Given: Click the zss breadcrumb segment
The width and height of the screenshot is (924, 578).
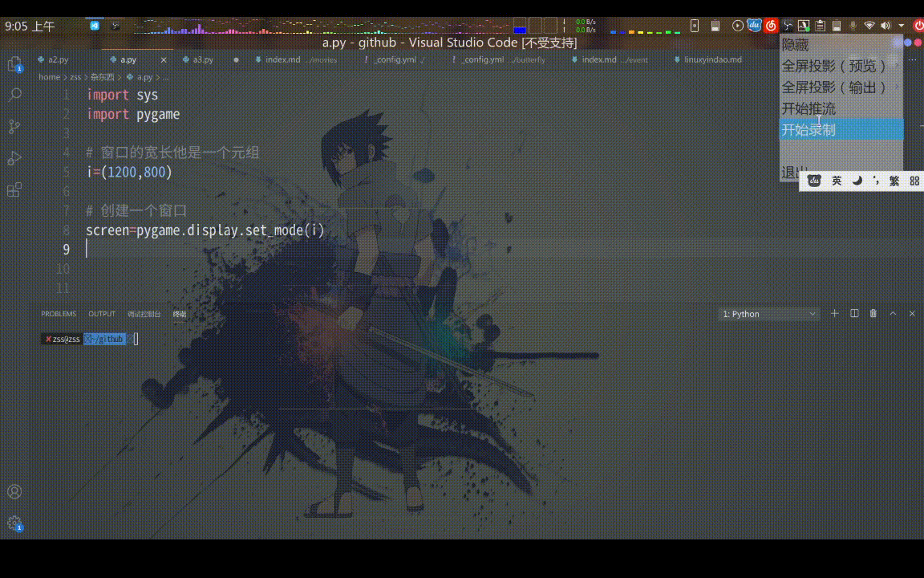Looking at the screenshot, I should [x=75, y=77].
